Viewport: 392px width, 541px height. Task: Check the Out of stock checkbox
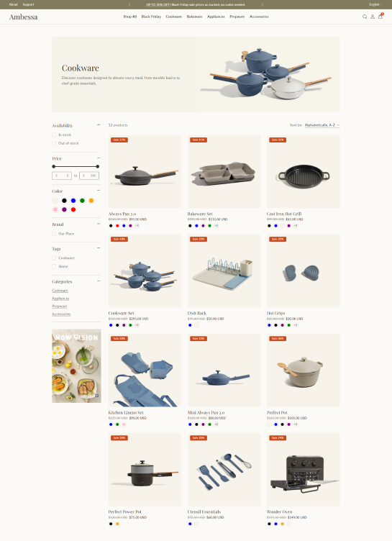pos(54,143)
